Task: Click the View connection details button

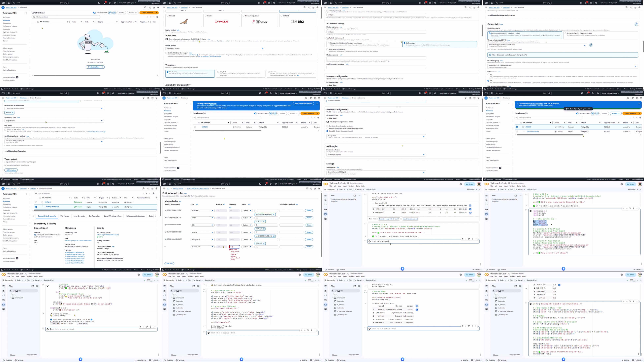Action: click(x=303, y=103)
